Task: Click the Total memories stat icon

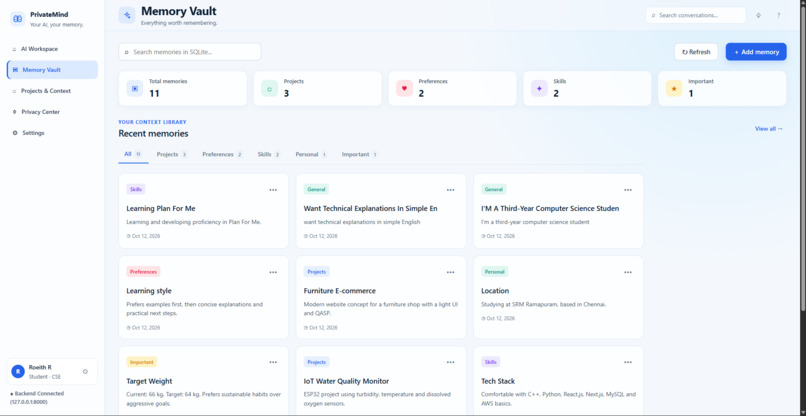Action: tap(135, 88)
